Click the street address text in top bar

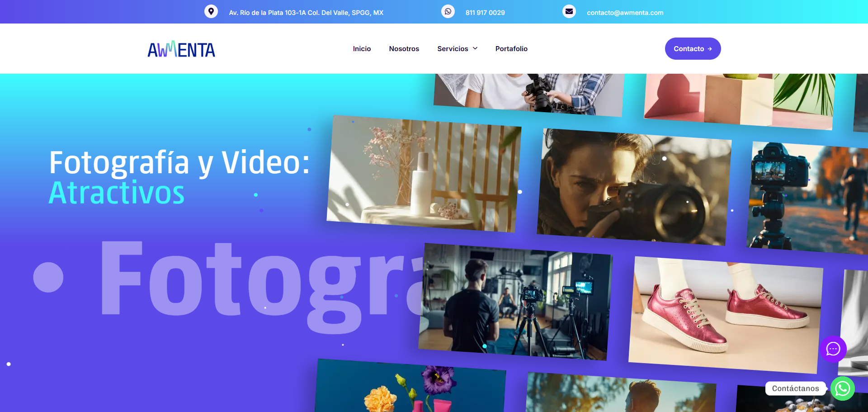(306, 13)
